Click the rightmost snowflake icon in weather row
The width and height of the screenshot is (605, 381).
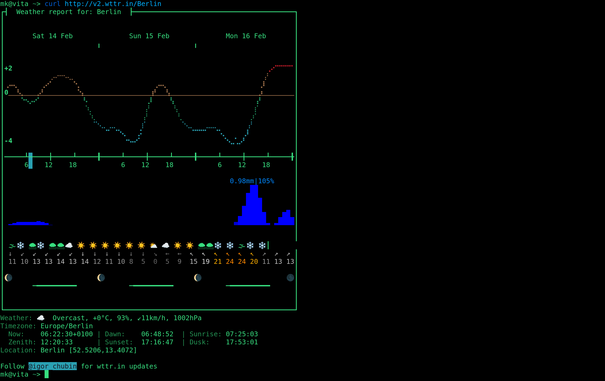[262, 246]
